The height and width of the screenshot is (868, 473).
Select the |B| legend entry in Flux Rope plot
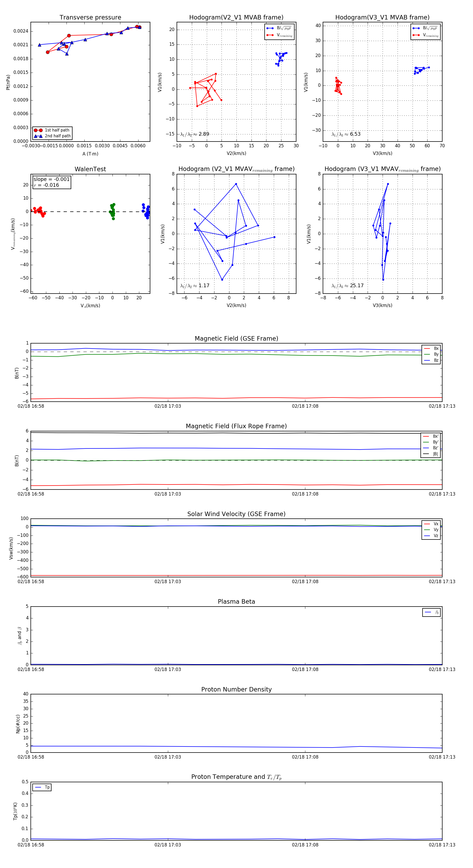point(431,454)
